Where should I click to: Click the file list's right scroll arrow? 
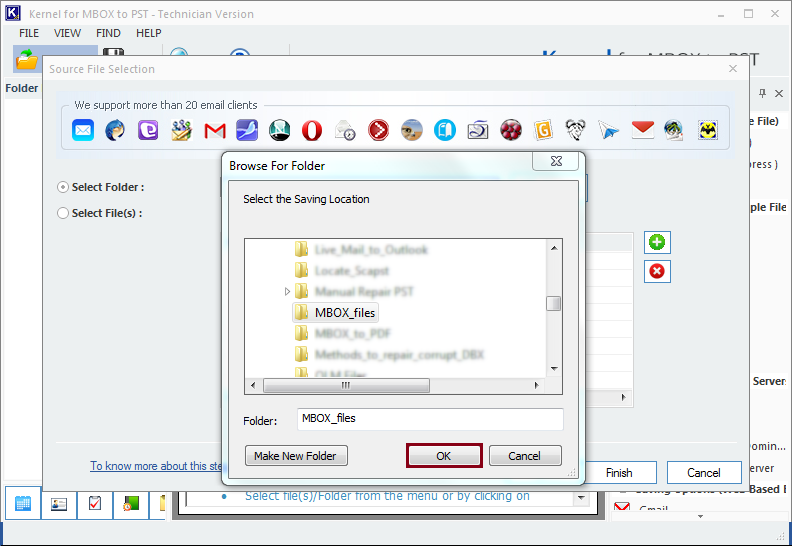[x=623, y=398]
